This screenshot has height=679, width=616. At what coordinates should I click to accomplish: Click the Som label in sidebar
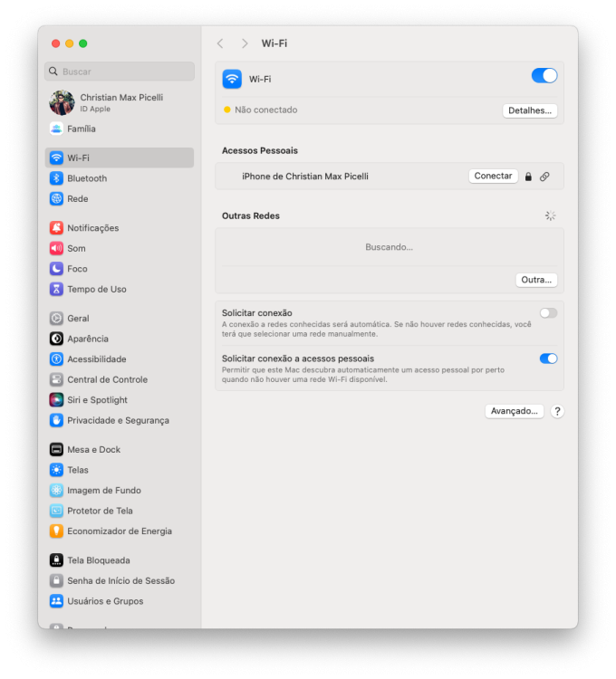(76, 249)
